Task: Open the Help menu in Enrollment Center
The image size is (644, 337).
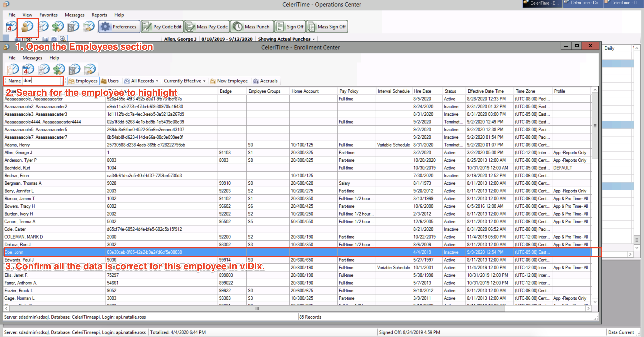Action: point(54,58)
